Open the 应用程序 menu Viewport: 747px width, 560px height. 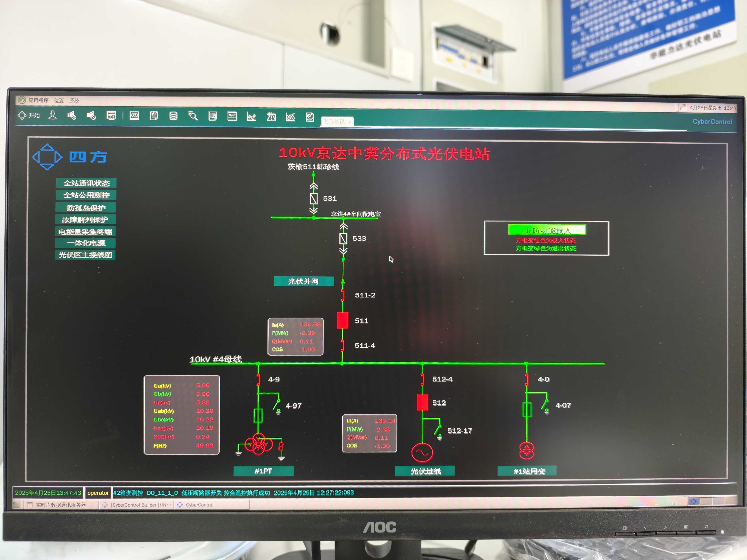[x=38, y=100]
